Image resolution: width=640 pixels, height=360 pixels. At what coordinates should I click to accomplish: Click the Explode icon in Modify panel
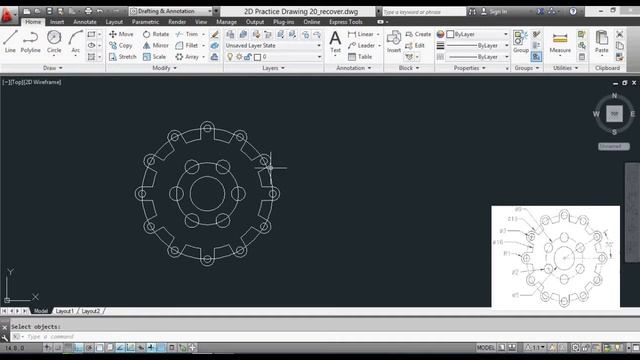pos(215,46)
